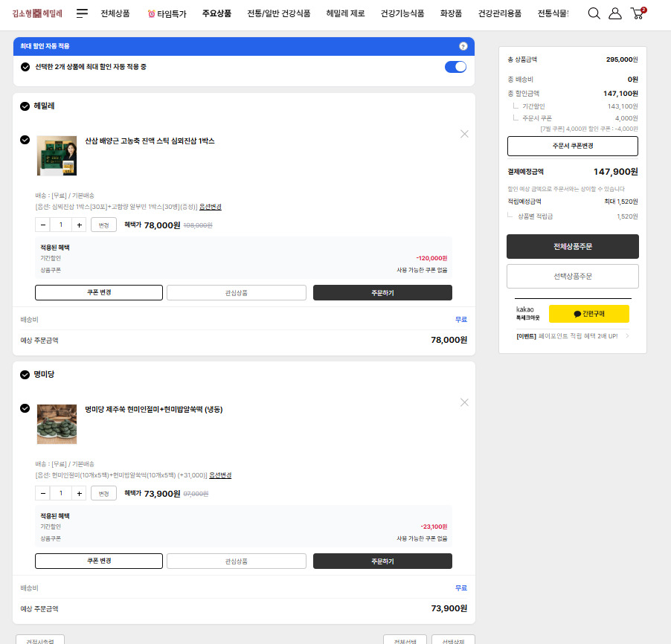The image size is (671, 644).
Task: Add 산삼 배양근 item to 관심상품
Action: point(237,293)
